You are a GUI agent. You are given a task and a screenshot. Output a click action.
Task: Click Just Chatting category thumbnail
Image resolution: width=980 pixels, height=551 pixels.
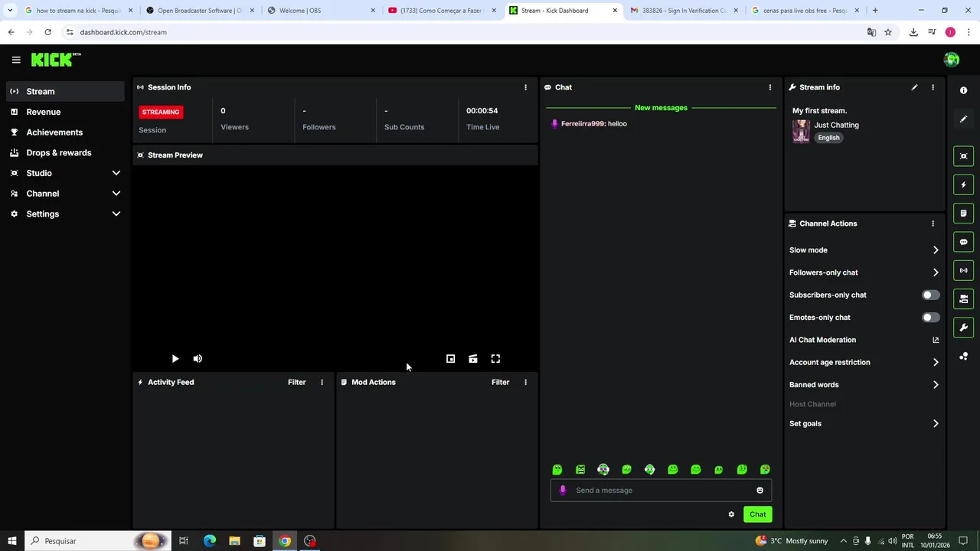tap(801, 131)
